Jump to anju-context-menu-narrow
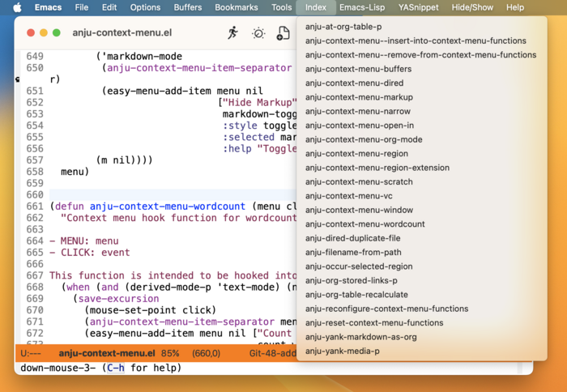The height and width of the screenshot is (392, 567). pyautogui.click(x=422, y=112)
